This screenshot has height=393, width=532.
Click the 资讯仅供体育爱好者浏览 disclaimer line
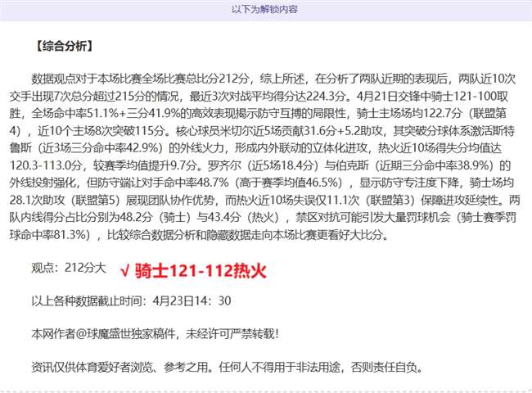pyautogui.click(x=228, y=367)
